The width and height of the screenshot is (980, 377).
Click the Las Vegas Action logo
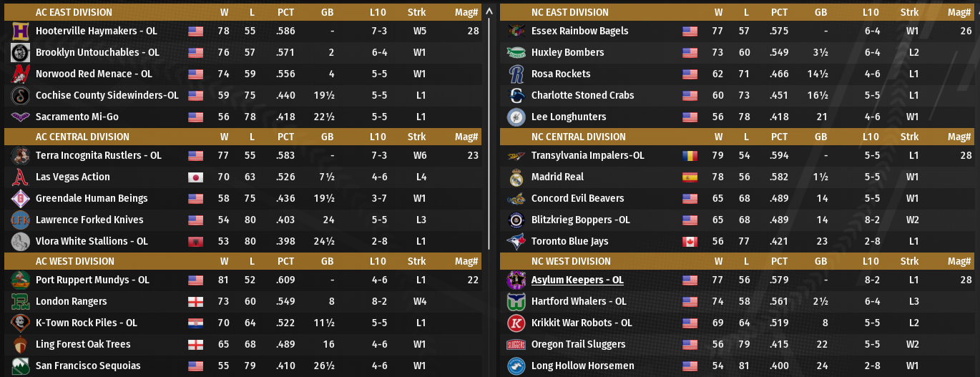[x=20, y=177]
